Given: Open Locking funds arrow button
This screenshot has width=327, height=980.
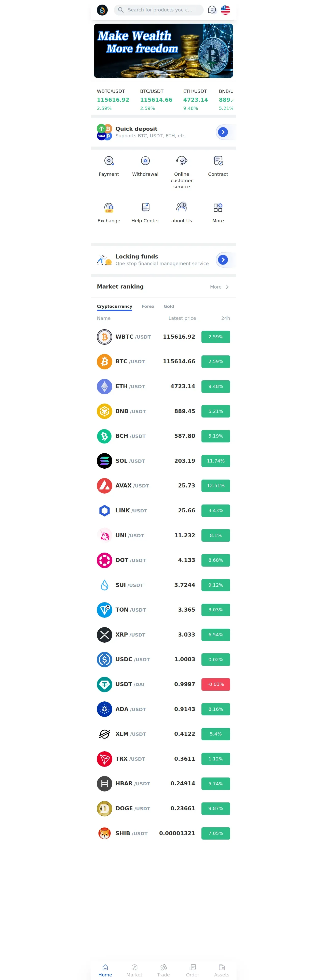Looking at the screenshot, I should tap(223, 260).
